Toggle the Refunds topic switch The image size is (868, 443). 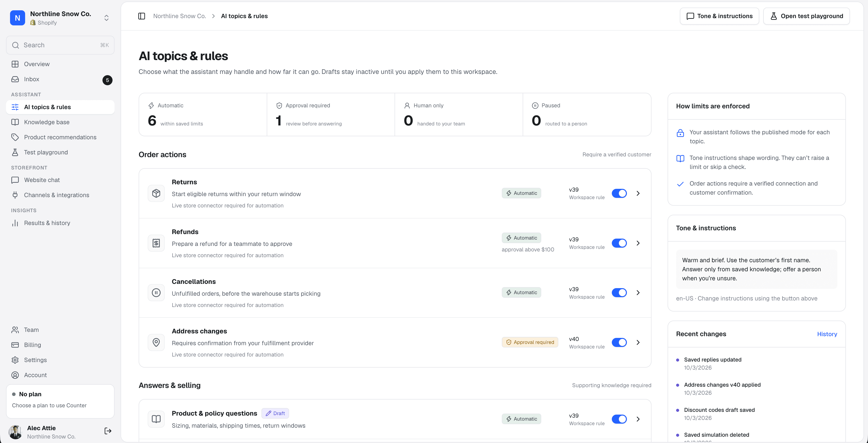click(x=619, y=243)
